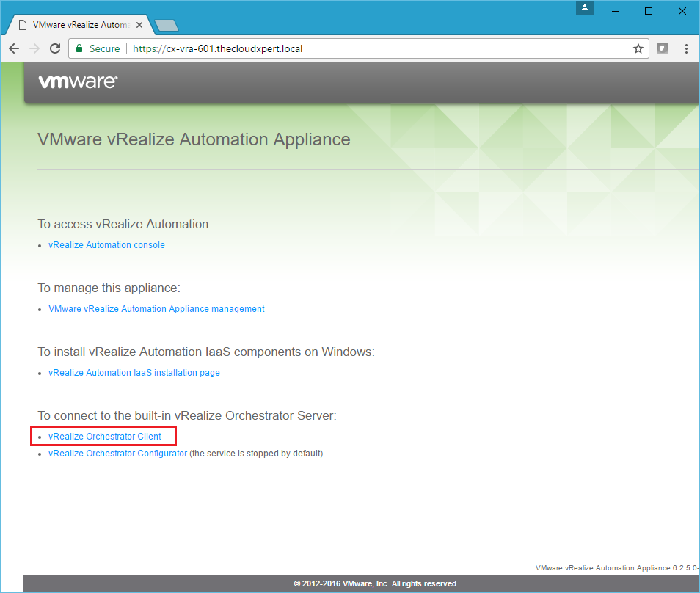Viewport: 700px width, 593px height.
Task: Click the VMware logo in the header
Action: 77,82
